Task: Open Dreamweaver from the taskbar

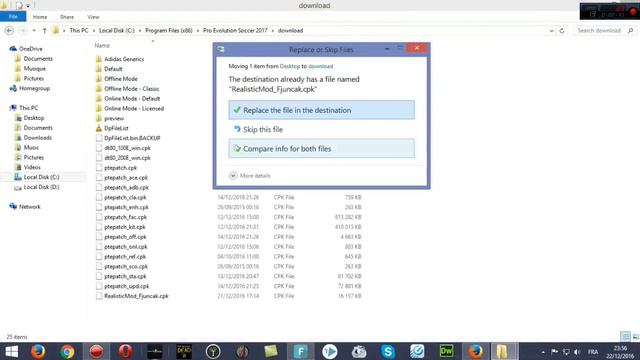Action: (446, 351)
